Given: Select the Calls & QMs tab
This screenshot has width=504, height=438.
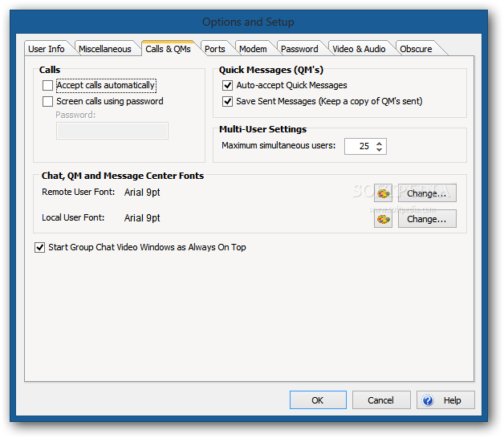Looking at the screenshot, I should pos(168,49).
